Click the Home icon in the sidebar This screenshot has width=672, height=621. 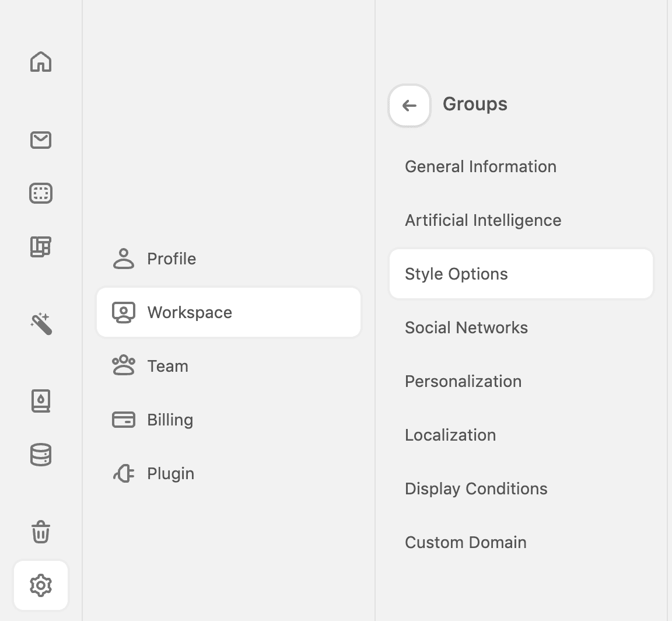[40, 62]
